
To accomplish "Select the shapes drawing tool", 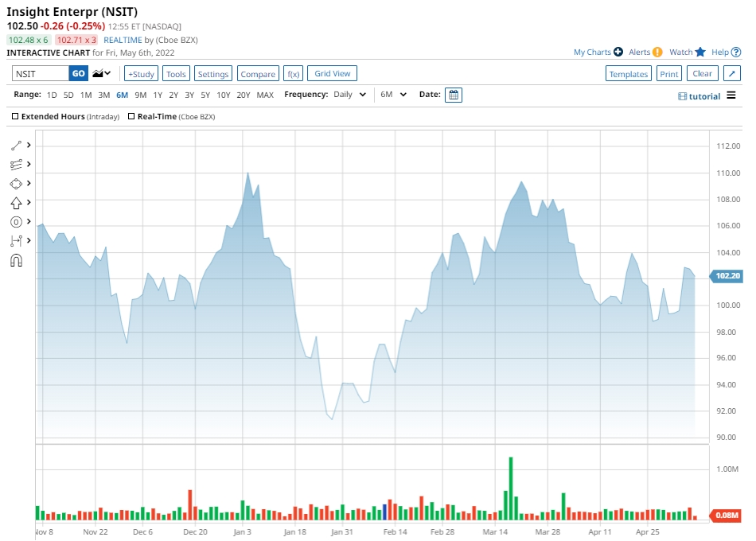I will [16, 184].
